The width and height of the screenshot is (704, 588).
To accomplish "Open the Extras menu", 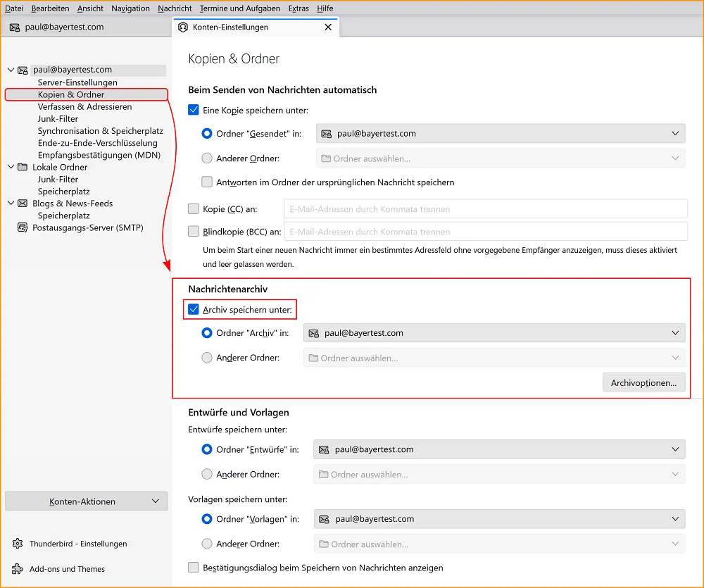I will (x=298, y=8).
